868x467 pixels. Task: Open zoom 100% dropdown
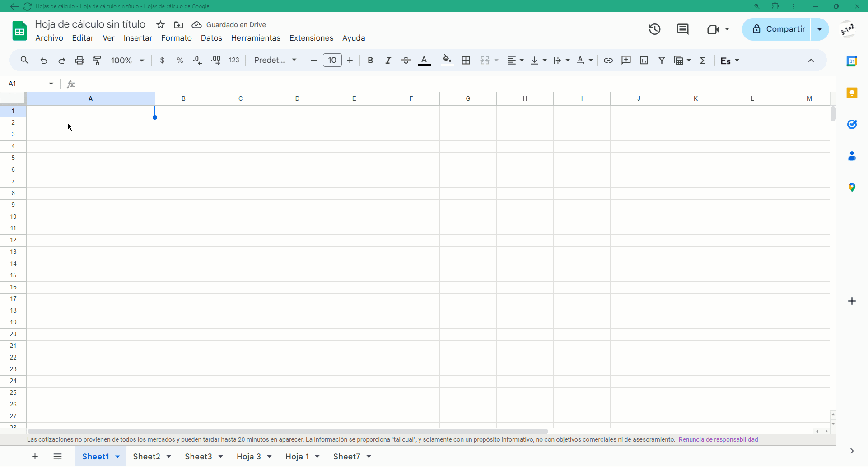coord(128,61)
